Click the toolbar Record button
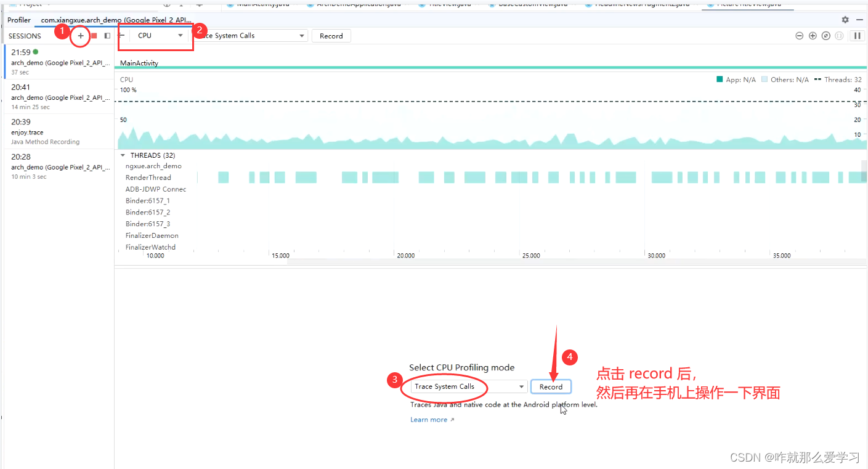Image resolution: width=868 pixels, height=469 pixels. pos(331,36)
